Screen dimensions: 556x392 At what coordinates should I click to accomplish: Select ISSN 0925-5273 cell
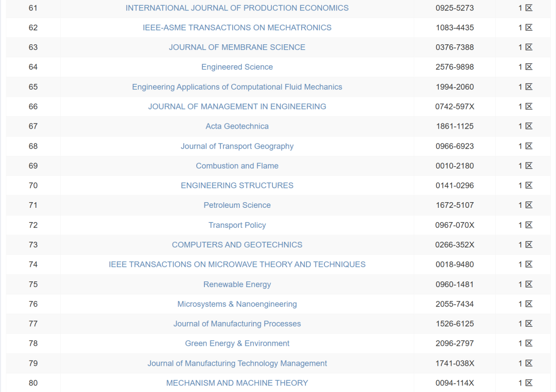[455, 8]
